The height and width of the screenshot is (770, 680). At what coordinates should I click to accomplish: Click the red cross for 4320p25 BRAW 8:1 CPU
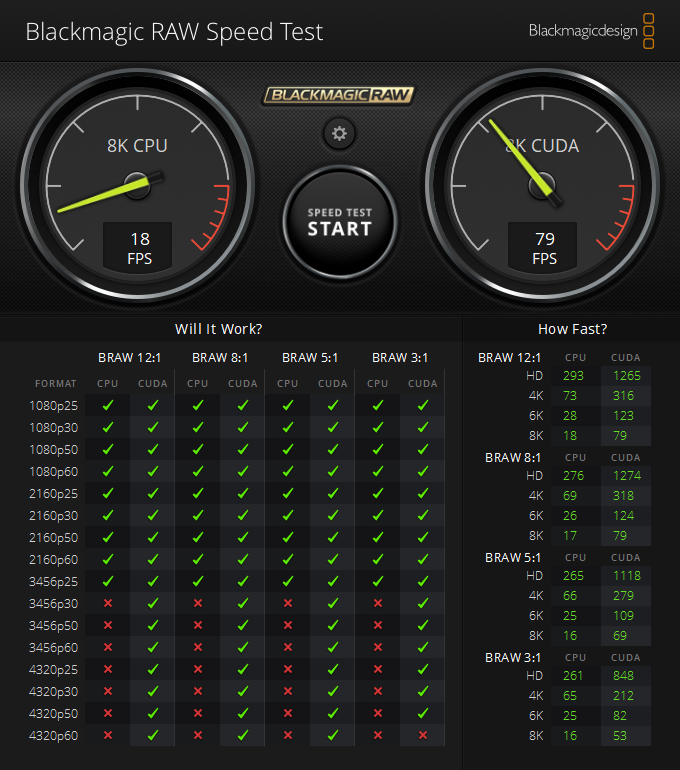coord(198,669)
